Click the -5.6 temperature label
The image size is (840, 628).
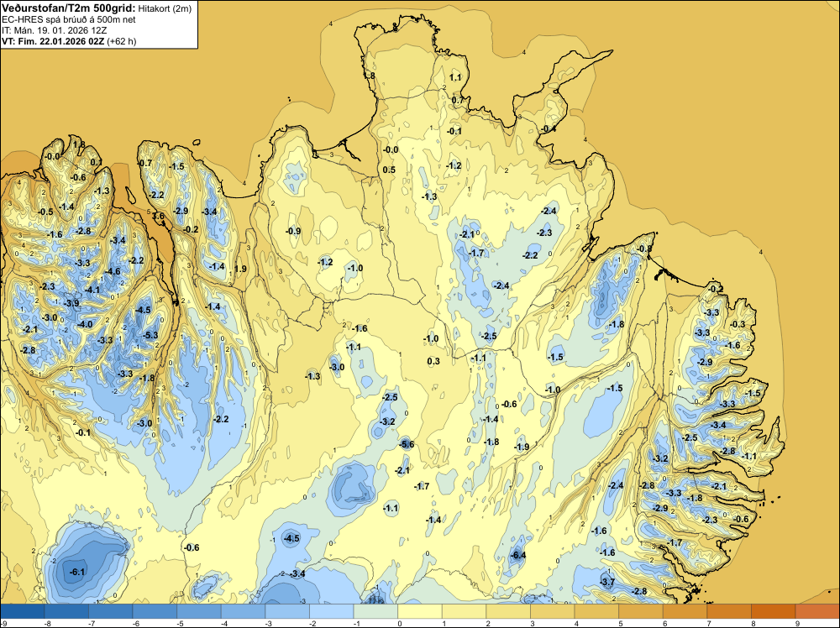[407, 444]
